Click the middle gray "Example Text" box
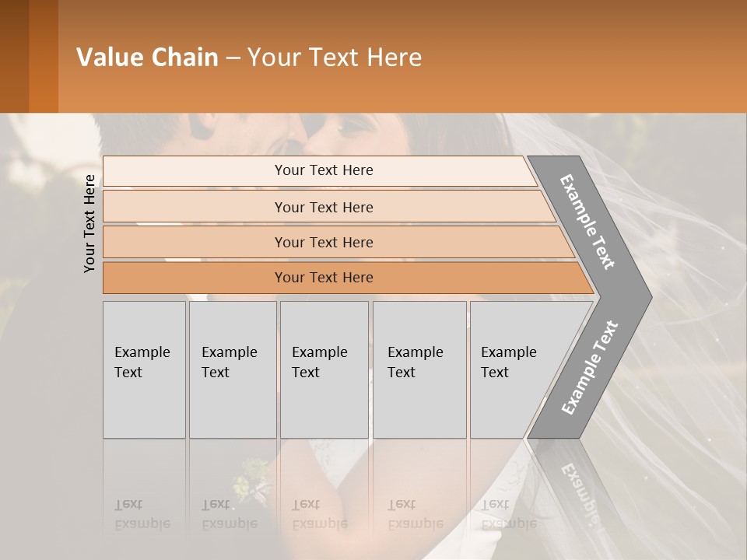Screen dimensions: 747x560 pos(324,369)
